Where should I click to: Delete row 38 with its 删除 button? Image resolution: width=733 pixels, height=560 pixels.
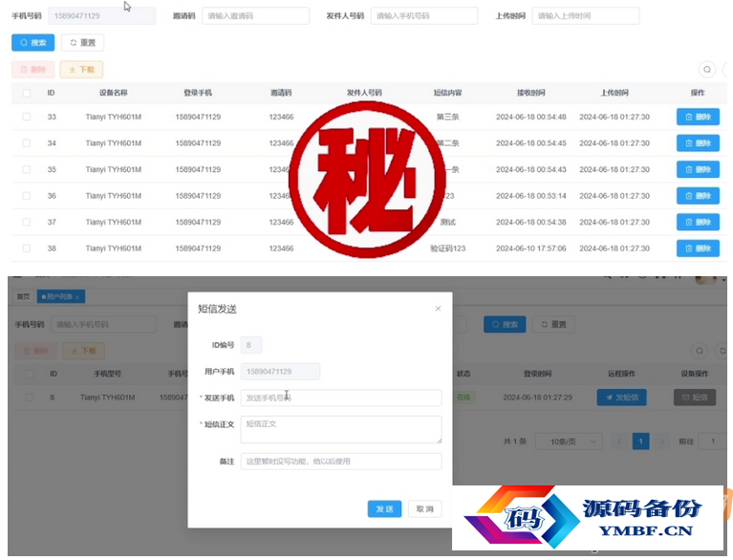[x=698, y=248]
